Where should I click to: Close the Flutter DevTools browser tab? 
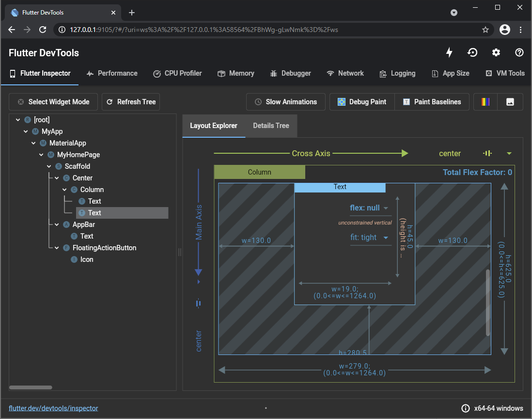click(113, 13)
